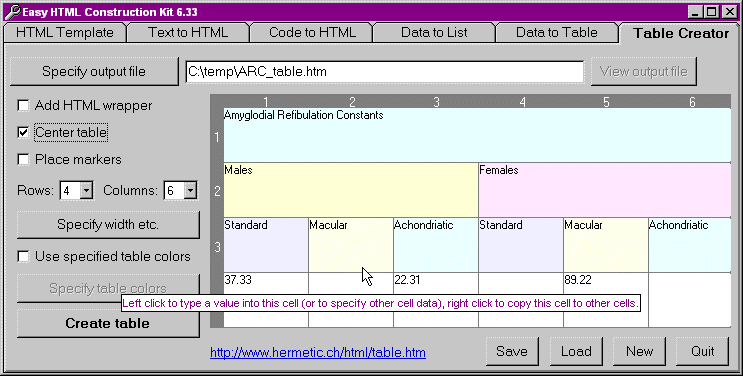Go to the Data to List tab
This screenshot has height=376, width=743.
434,33
